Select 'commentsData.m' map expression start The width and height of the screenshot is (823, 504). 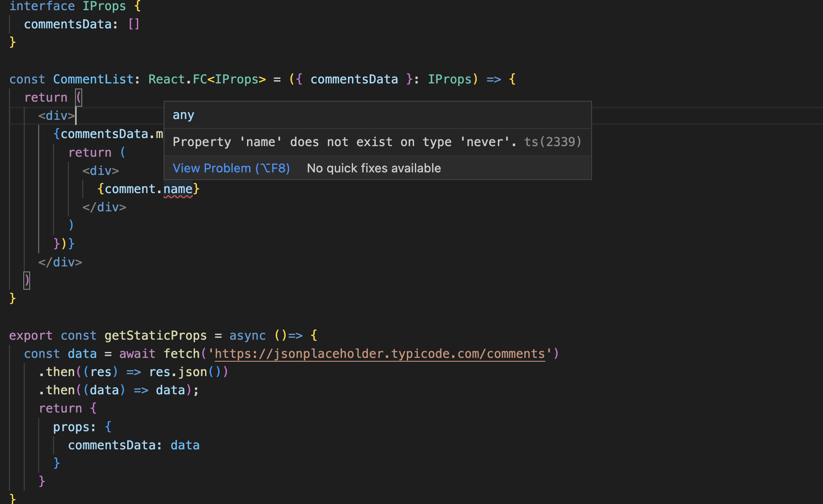point(111,134)
